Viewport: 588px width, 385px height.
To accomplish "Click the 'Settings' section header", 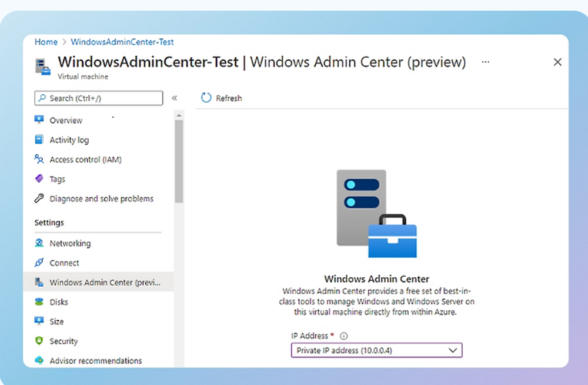I will tap(49, 223).
